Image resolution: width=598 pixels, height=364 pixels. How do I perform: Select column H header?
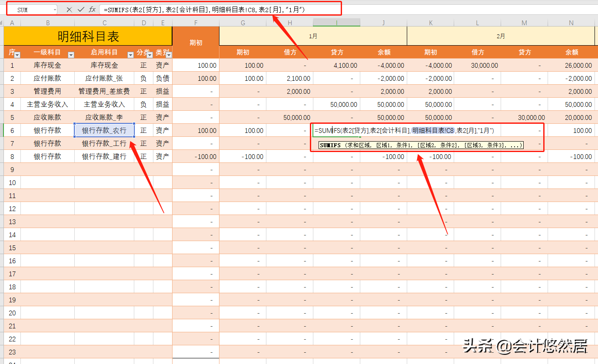click(290, 23)
